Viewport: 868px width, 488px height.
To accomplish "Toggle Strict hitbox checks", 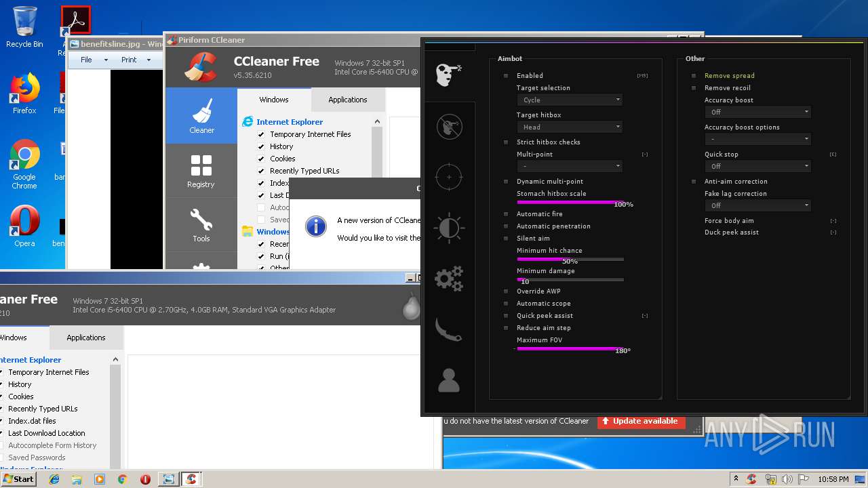I will [506, 142].
